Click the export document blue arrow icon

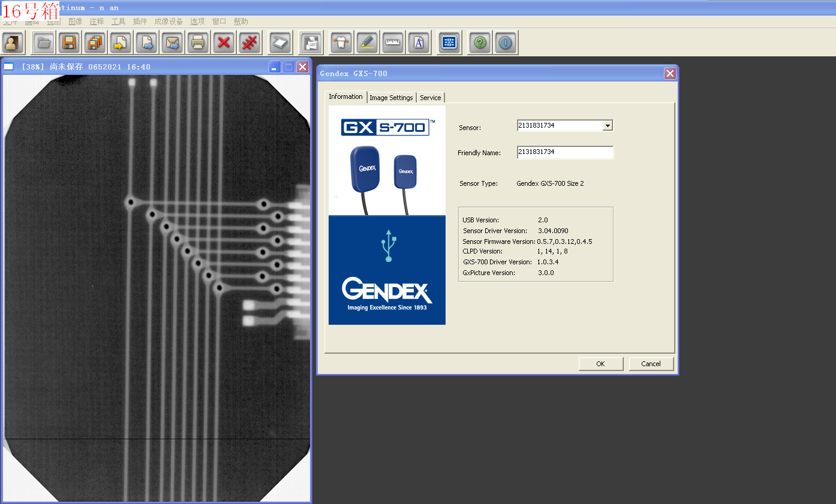[x=147, y=43]
